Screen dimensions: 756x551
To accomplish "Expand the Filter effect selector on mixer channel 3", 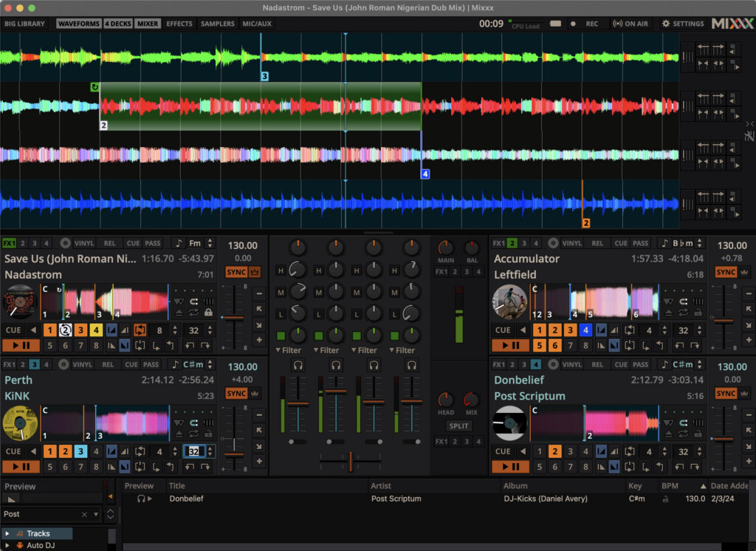I will pyautogui.click(x=364, y=350).
